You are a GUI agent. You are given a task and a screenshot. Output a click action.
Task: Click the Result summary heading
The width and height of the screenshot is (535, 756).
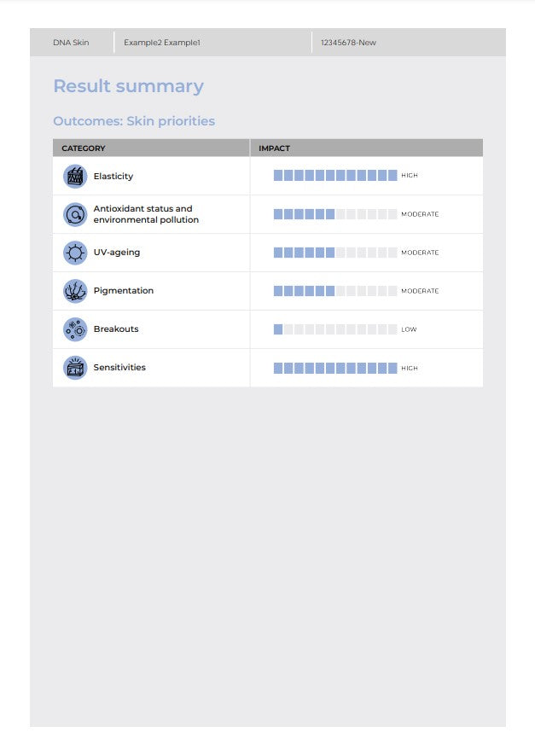128,86
